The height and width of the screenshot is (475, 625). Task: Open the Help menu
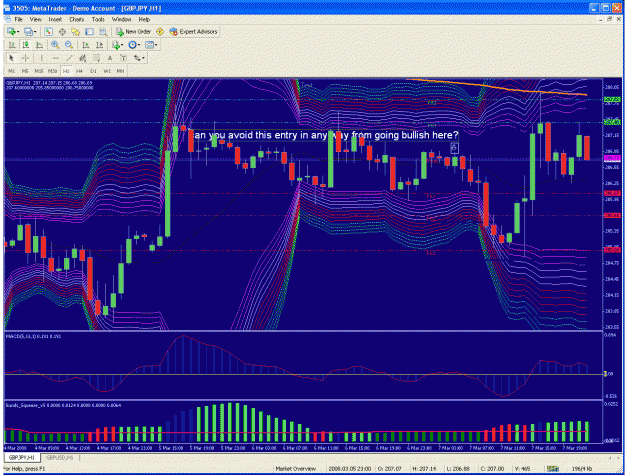click(x=144, y=20)
